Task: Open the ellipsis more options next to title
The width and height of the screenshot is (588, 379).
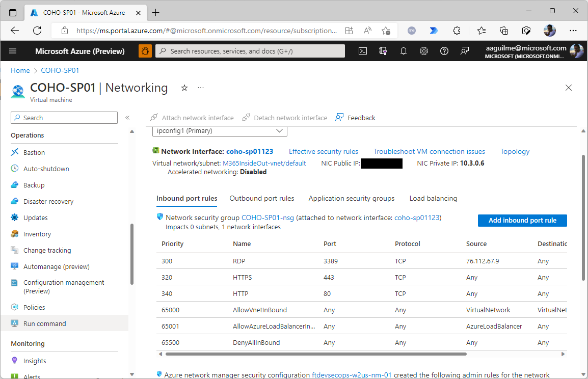Action: pos(201,88)
